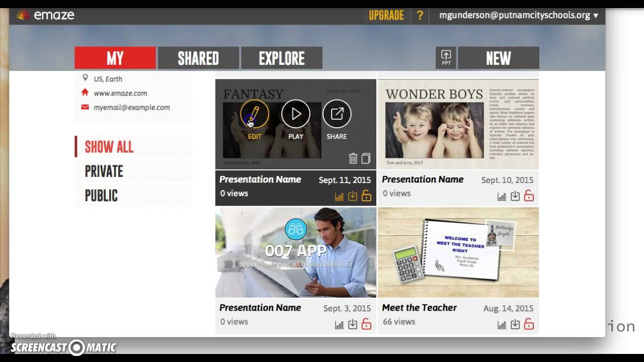
Task: Open www.emaze.com profile link
Action: 120,93
